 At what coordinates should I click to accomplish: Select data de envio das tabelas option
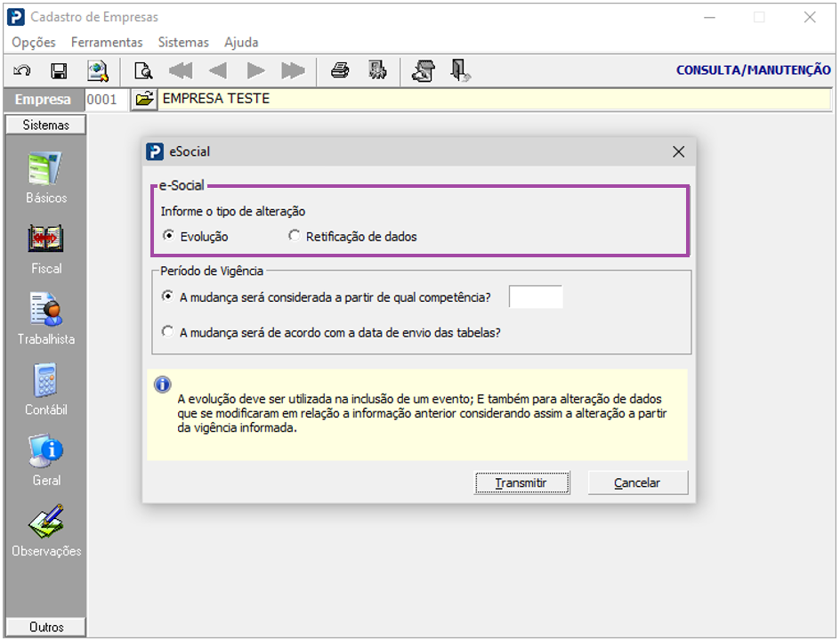coord(167,332)
